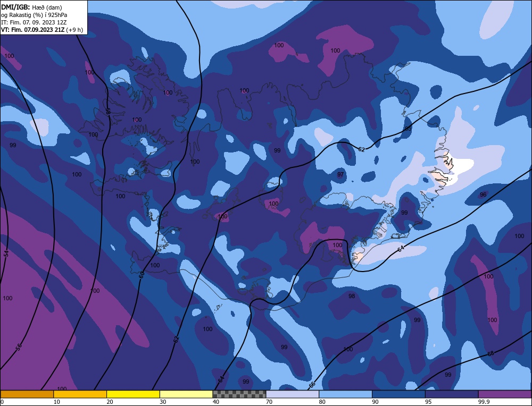The width and height of the screenshot is (532, 406).
Task: Click the 'VT: Fim. 07.09.2023 21Z (+9 h)' line
Action: 41,29
